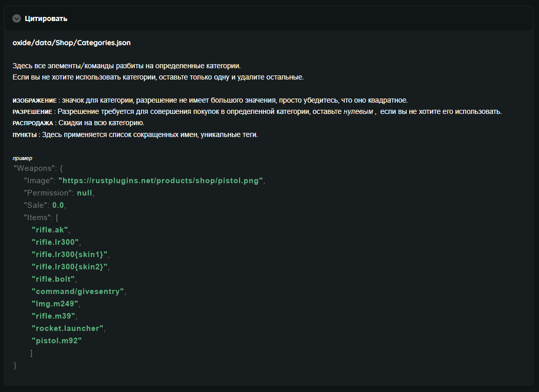Click the italic word "нулевым"
The image size is (539, 392).
tap(358, 112)
